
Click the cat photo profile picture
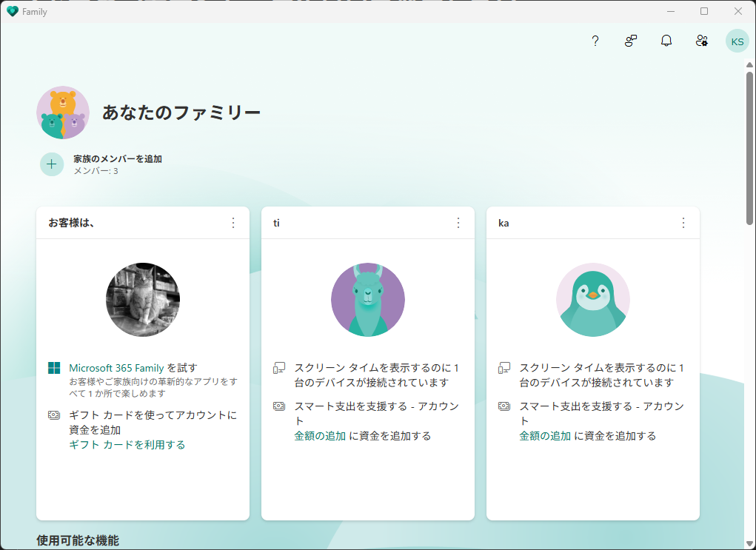[142, 299]
